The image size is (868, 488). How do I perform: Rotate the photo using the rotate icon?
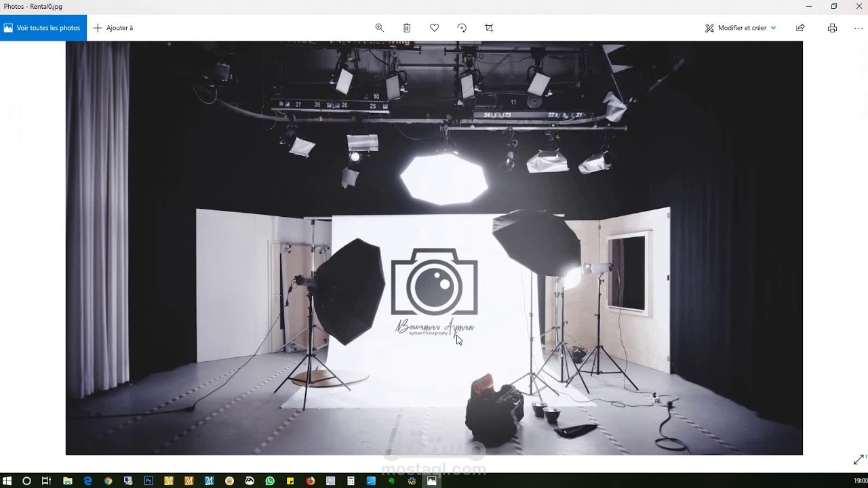pos(462,28)
